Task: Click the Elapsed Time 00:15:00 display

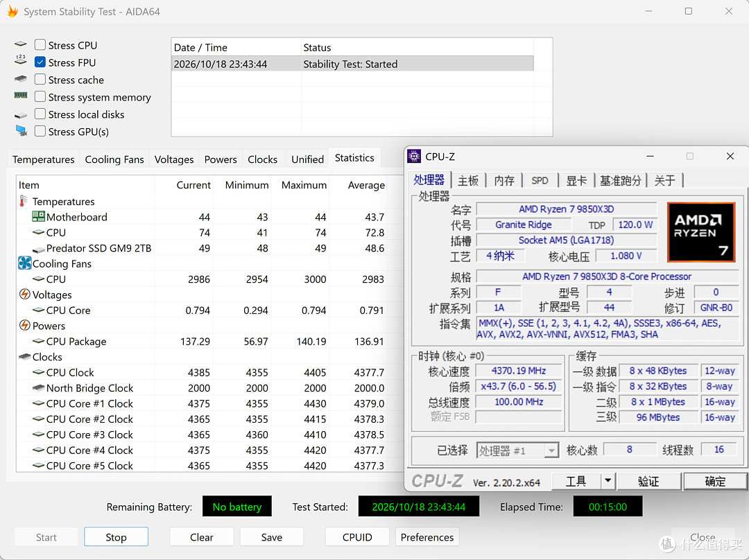Action: tap(608, 507)
